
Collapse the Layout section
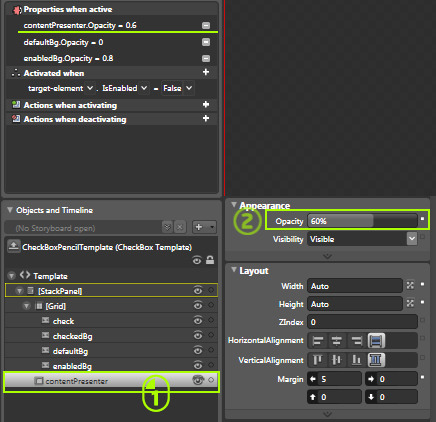coord(234,269)
